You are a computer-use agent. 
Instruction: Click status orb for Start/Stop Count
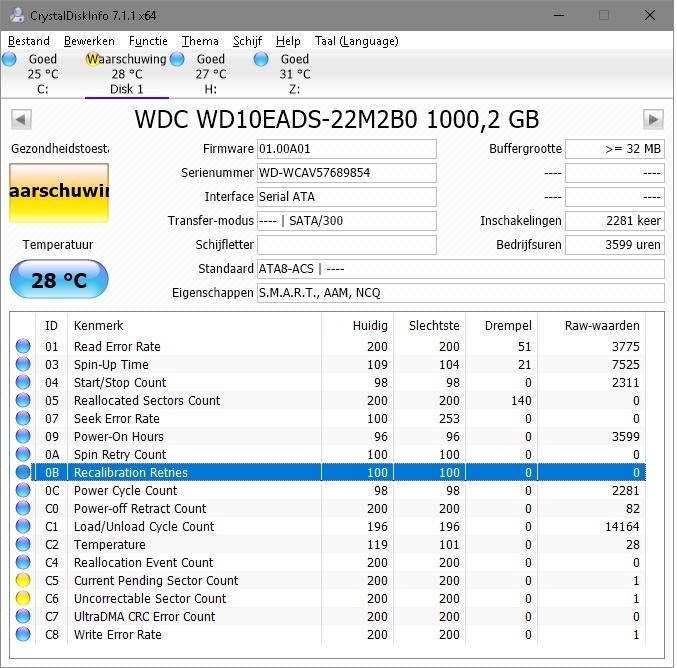click(x=23, y=383)
